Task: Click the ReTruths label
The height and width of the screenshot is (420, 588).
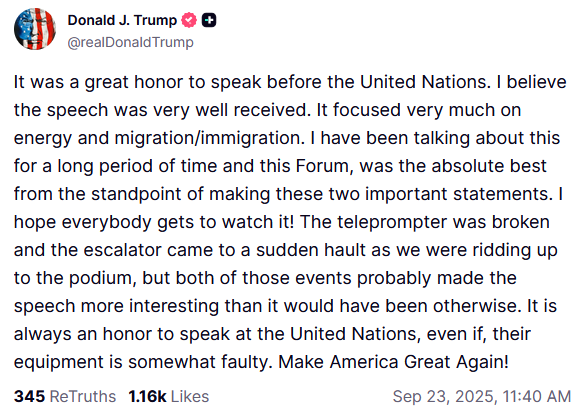Action: (x=83, y=396)
